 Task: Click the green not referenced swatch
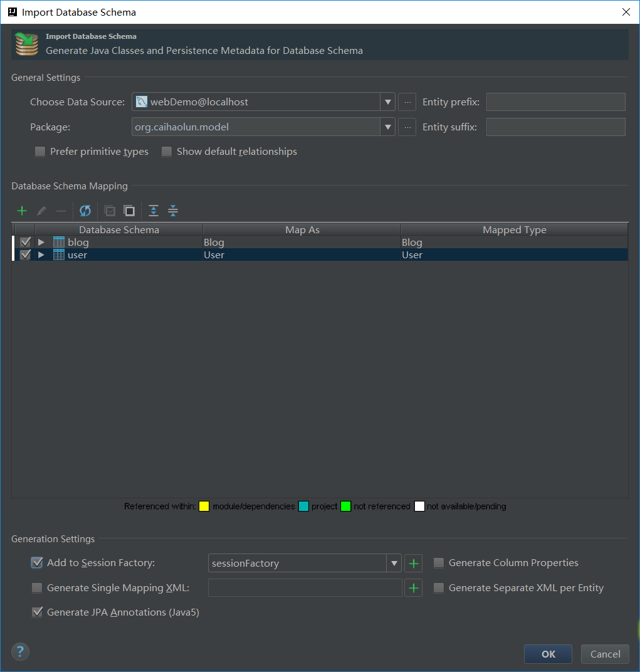click(345, 506)
